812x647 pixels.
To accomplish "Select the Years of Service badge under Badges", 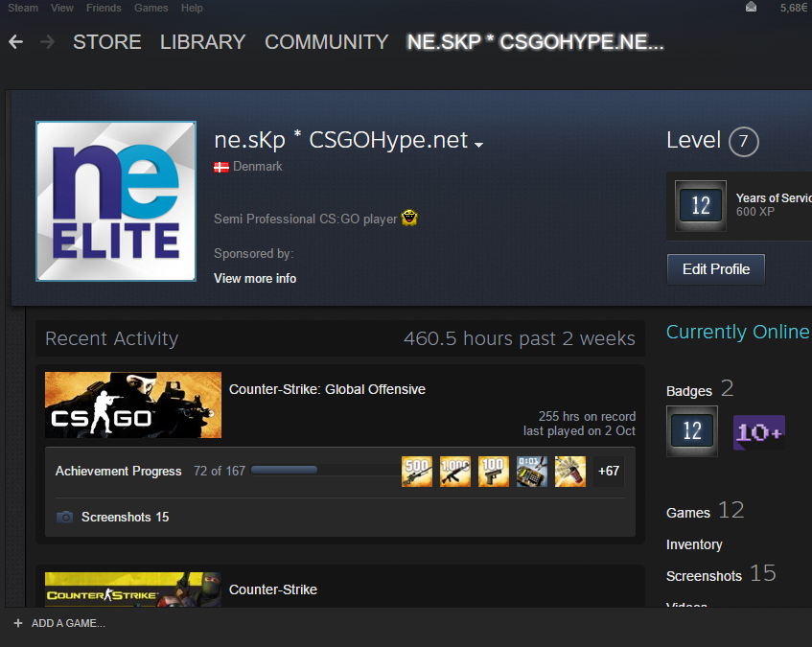I will [692, 431].
